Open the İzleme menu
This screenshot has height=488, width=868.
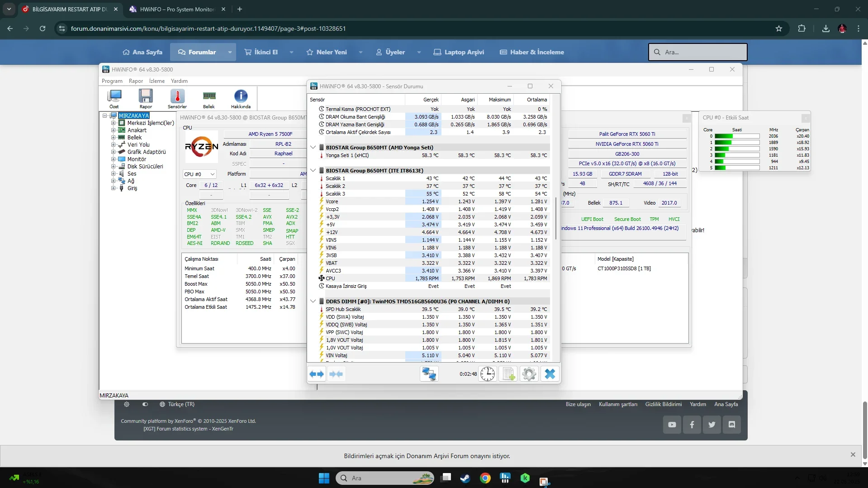[x=157, y=81]
